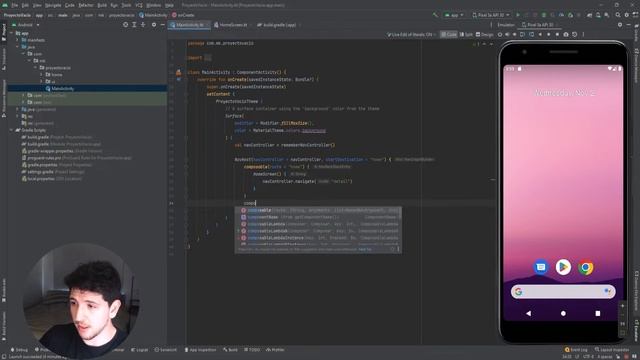Collapse the java folder in tree

18,47
